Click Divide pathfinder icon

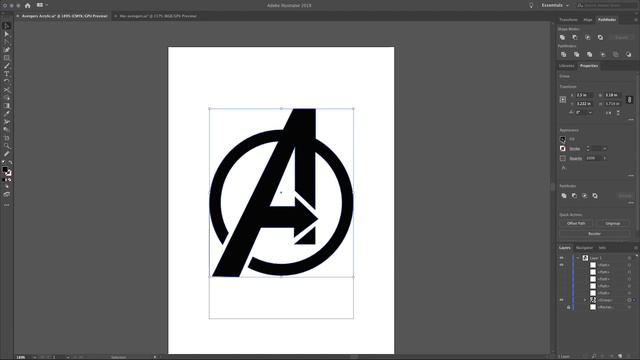coord(564,54)
